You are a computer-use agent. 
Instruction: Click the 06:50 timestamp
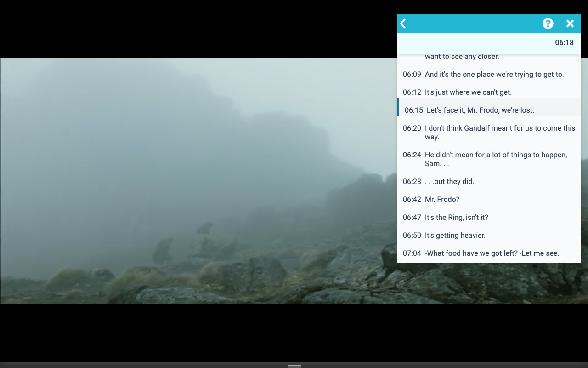click(412, 235)
